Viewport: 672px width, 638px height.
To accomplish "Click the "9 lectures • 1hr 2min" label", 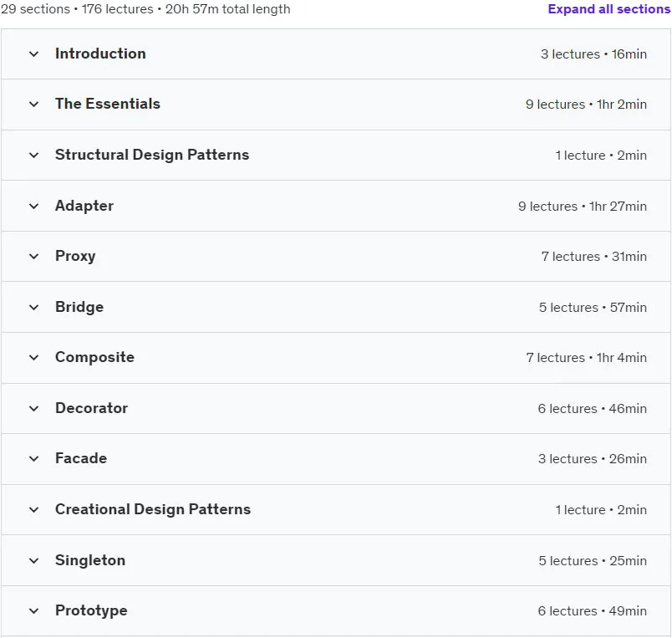I will (586, 105).
